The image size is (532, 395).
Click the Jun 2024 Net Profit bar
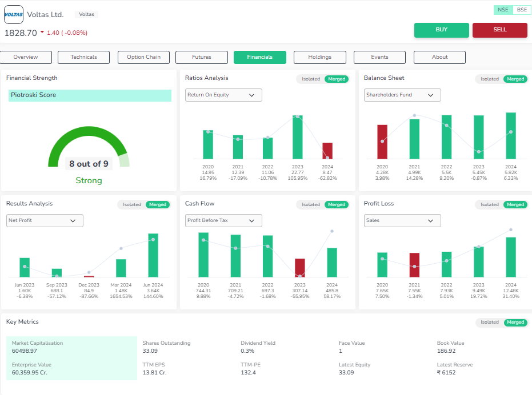[x=153, y=255]
